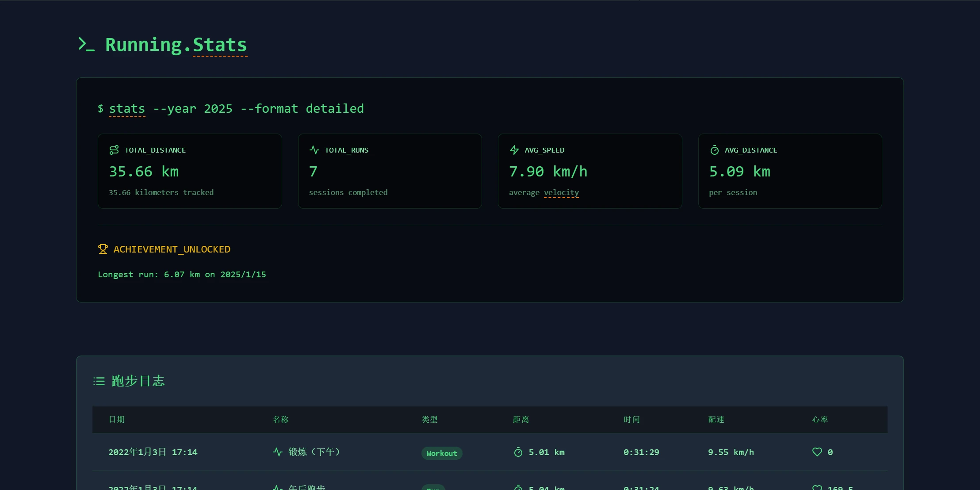This screenshot has width=980, height=490.
Task: Click the lightning bolt icon on AVG_SPEED card
Action: (514, 150)
